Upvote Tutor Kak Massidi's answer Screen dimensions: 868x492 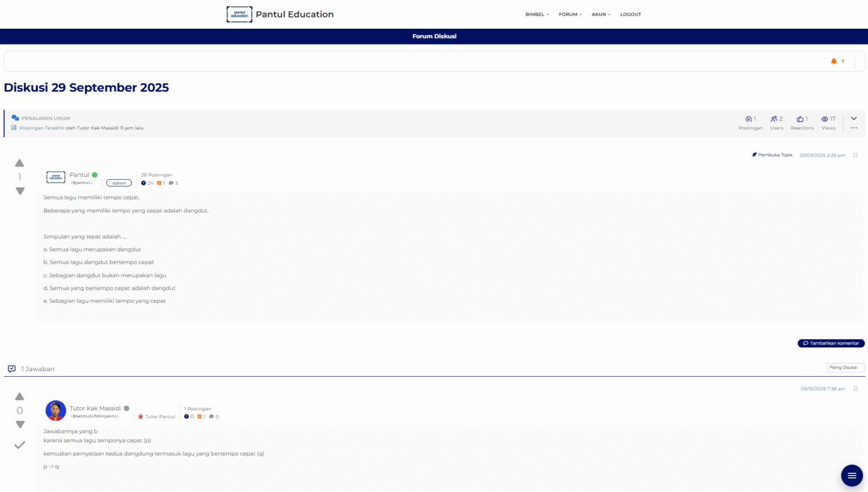20,397
